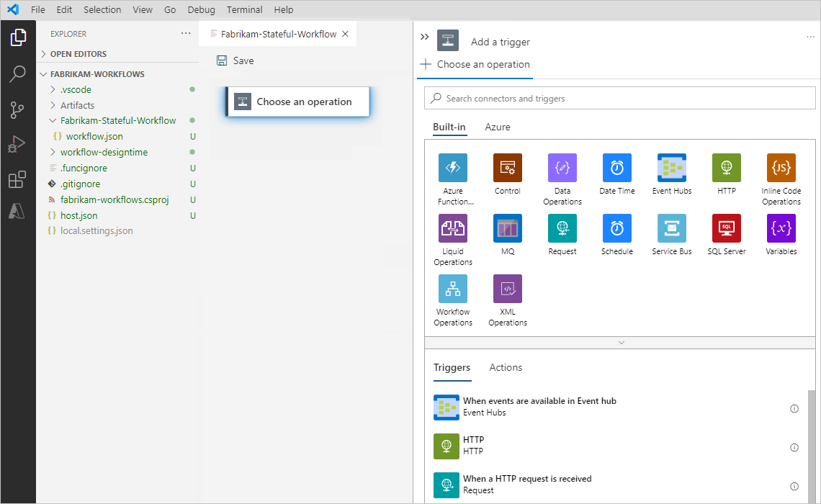
Task: Open the Go menu
Action: [x=170, y=9]
